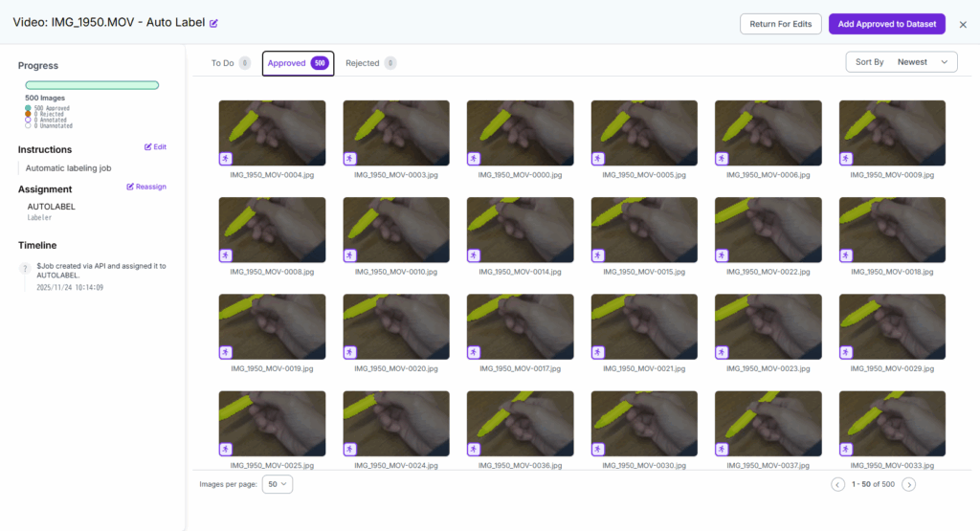Select the Approved tab
Image resolution: width=980 pixels, height=531 pixels.
[298, 63]
